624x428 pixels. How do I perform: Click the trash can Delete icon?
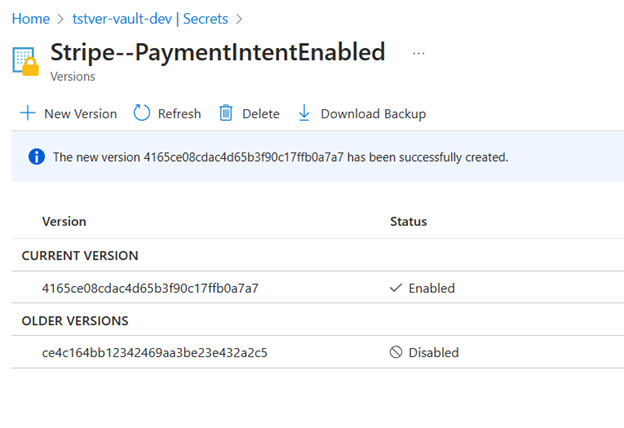[226, 113]
